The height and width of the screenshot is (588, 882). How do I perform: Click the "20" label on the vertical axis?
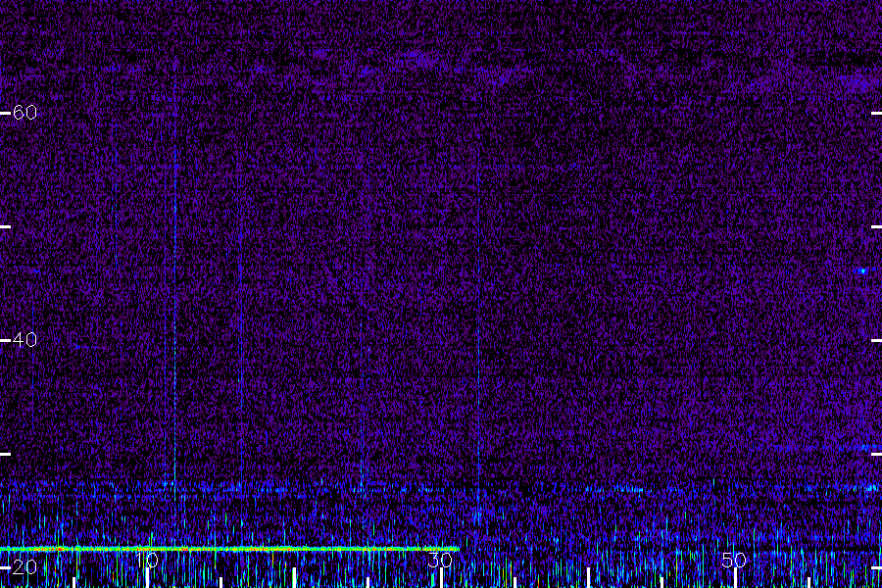pyautogui.click(x=24, y=567)
